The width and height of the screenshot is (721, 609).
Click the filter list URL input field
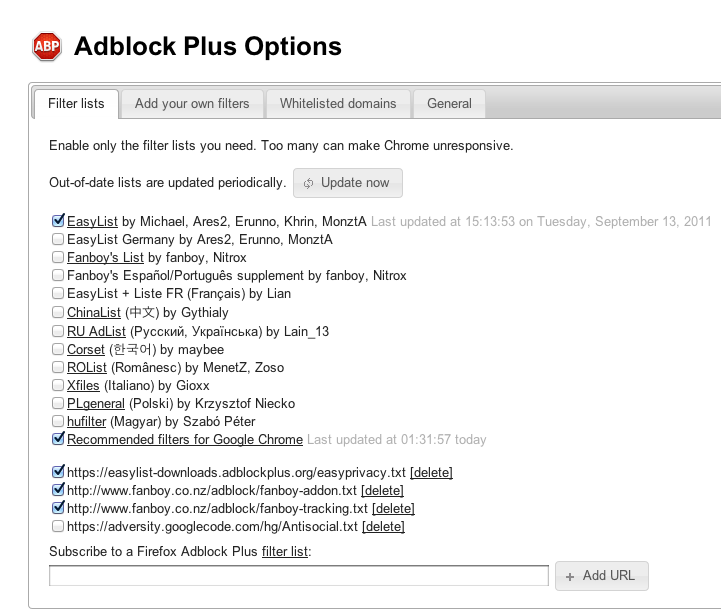pyautogui.click(x=299, y=576)
